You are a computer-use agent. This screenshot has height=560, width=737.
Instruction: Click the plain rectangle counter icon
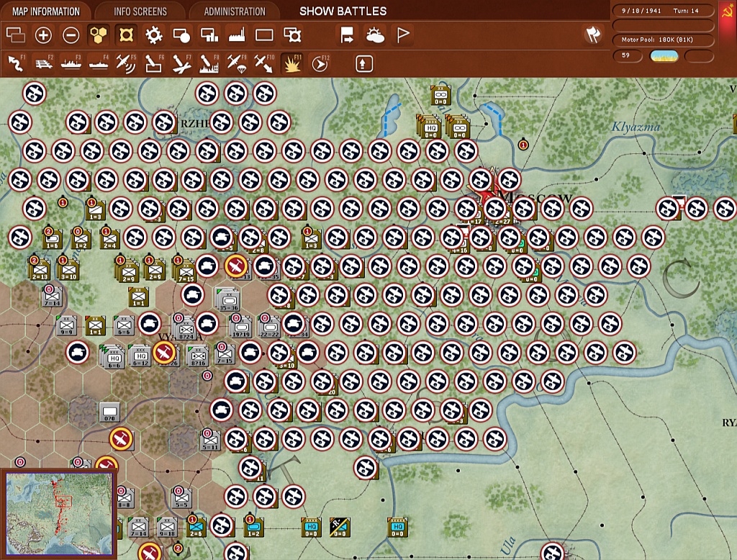click(x=264, y=35)
